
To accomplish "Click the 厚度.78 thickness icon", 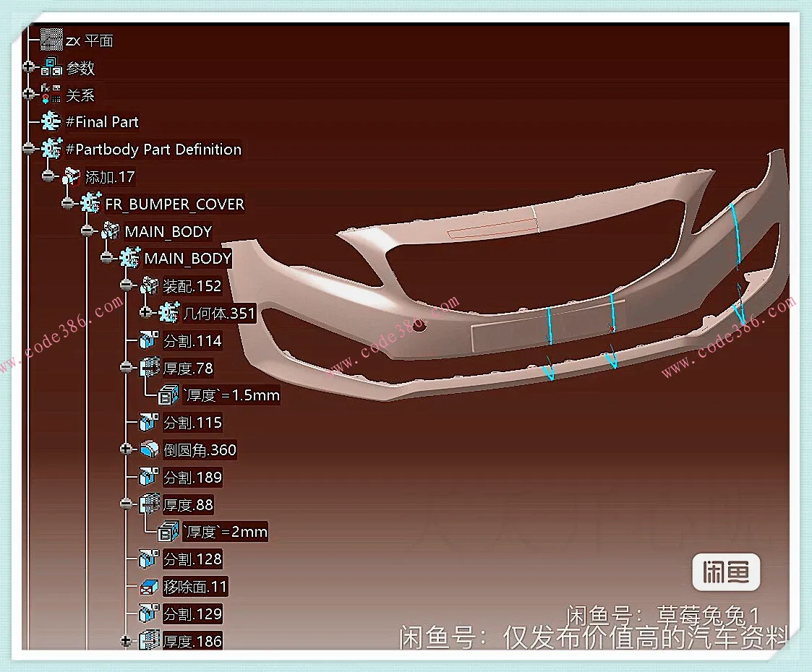I will [149, 368].
